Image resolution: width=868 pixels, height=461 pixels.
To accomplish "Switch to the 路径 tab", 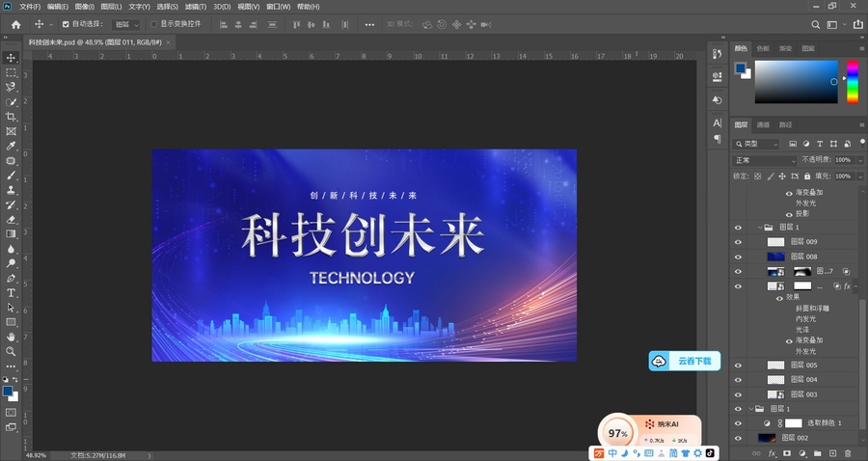I will pos(785,124).
